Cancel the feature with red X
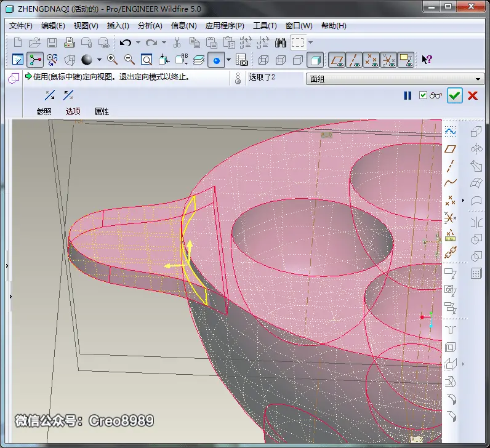Viewport: 490px width, 448px height. click(x=473, y=95)
